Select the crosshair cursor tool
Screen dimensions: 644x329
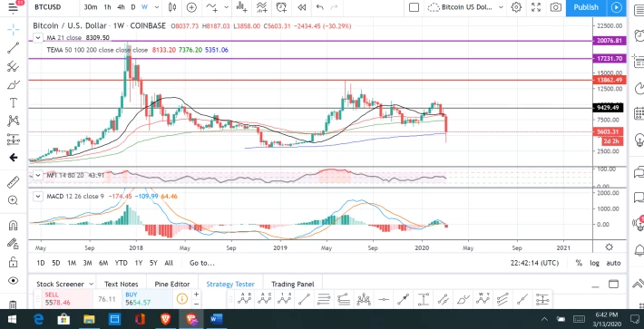(13, 29)
